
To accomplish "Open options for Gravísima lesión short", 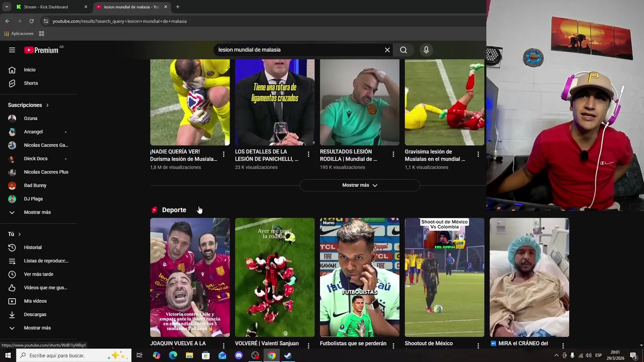I will pyautogui.click(x=478, y=154).
